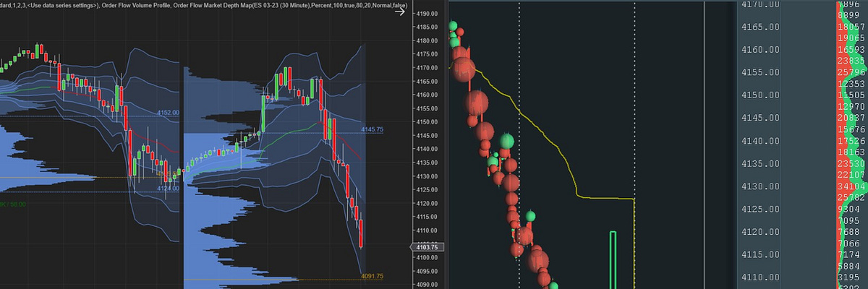Click the 4110.00 price in right ladder

760,277
